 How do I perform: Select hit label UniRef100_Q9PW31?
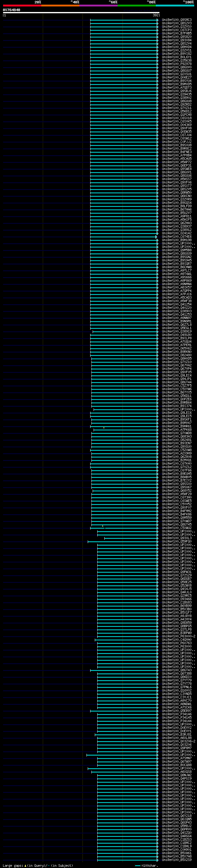176,572
